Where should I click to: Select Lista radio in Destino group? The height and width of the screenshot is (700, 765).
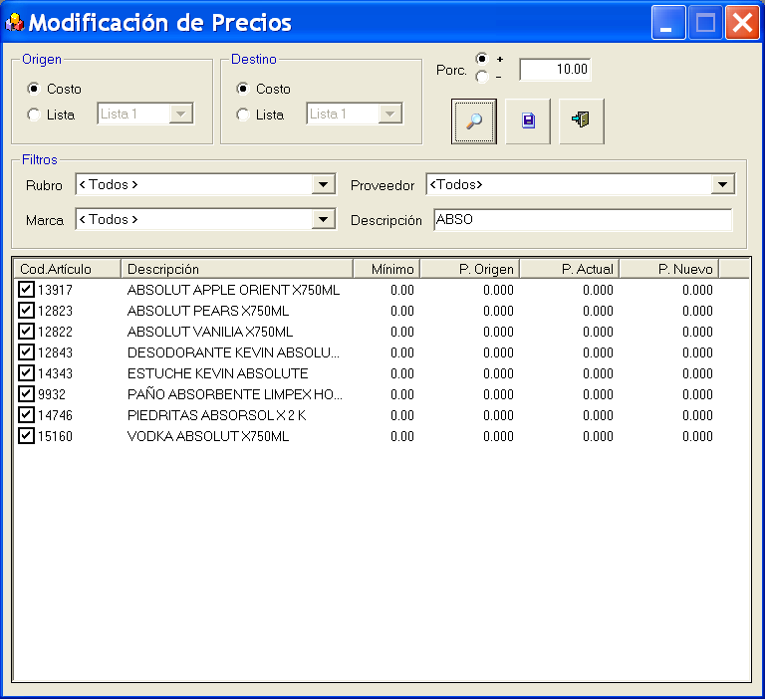242,115
